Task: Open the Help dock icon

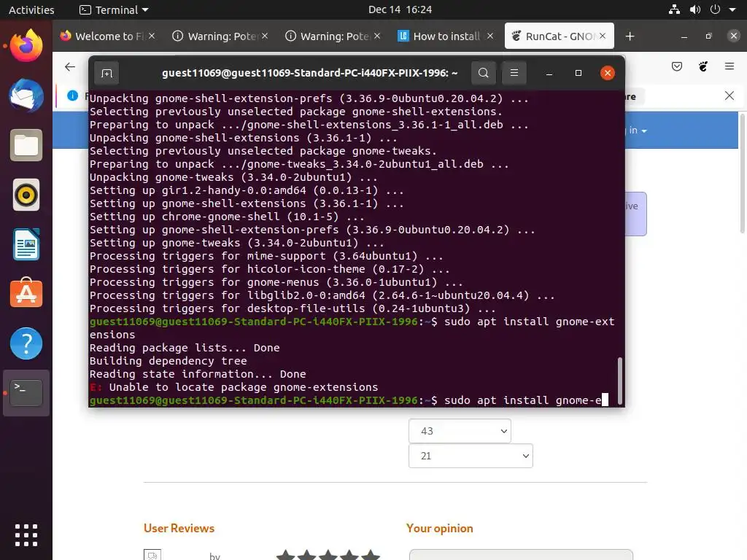Action: (x=26, y=343)
